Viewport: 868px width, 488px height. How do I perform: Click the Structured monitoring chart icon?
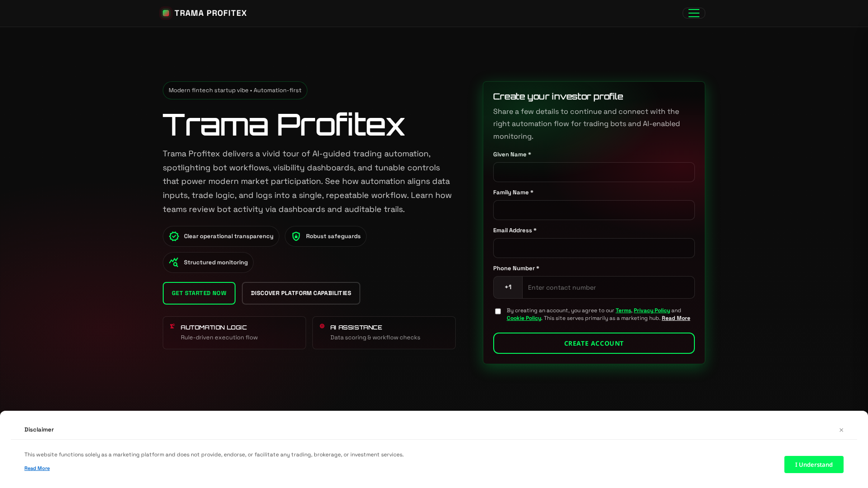click(x=174, y=262)
